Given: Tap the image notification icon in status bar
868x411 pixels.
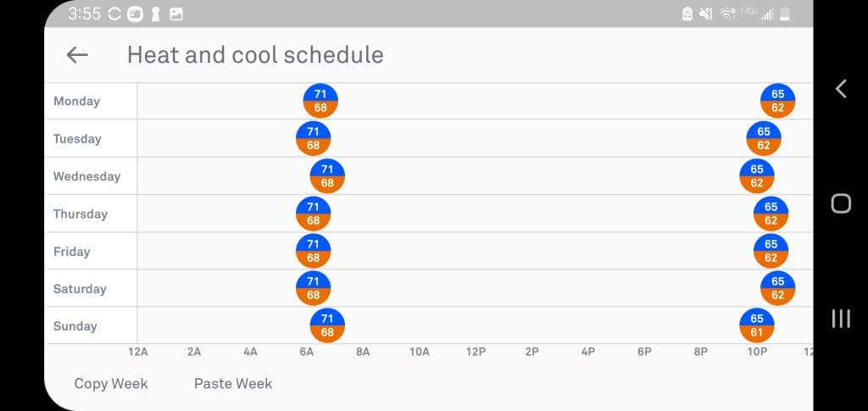Looking at the screenshot, I should [x=176, y=14].
